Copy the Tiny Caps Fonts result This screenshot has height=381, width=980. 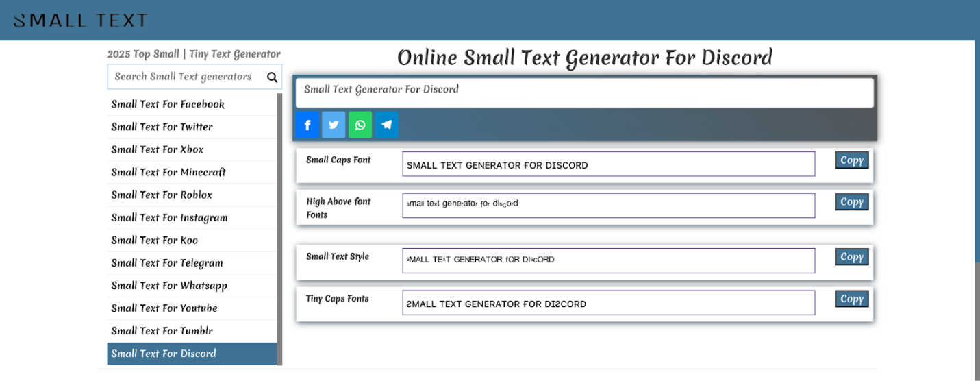pos(852,299)
